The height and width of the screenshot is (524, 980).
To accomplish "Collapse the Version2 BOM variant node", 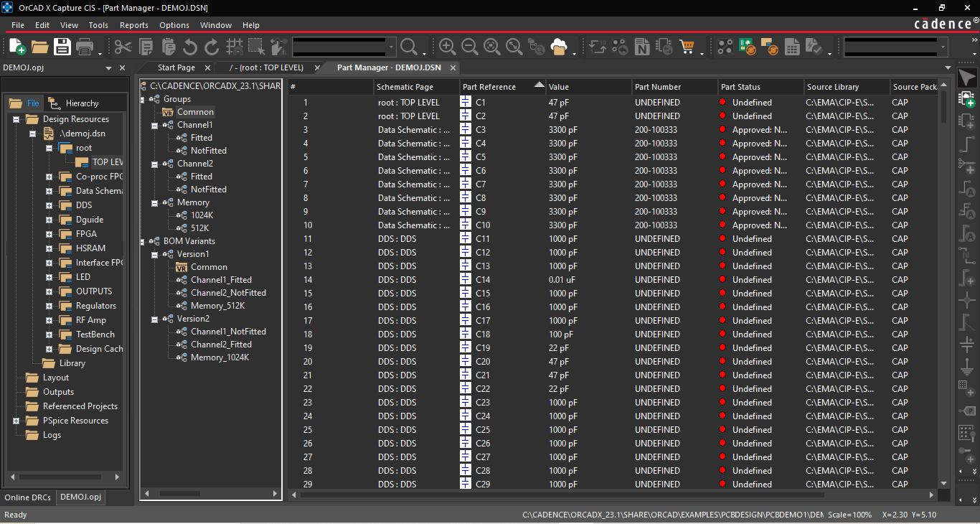I will [x=155, y=319].
